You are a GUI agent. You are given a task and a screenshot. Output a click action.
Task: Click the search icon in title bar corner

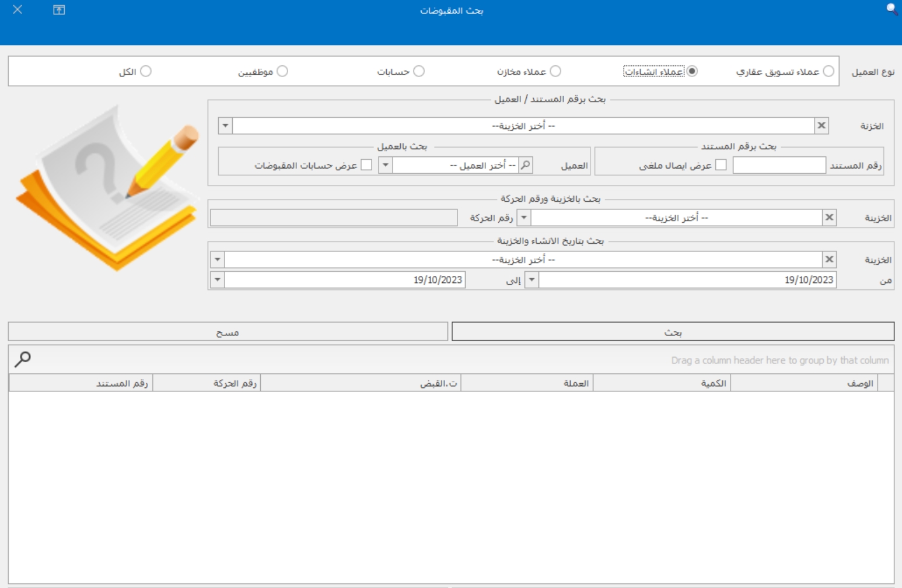pyautogui.click(x=891, y=9)
